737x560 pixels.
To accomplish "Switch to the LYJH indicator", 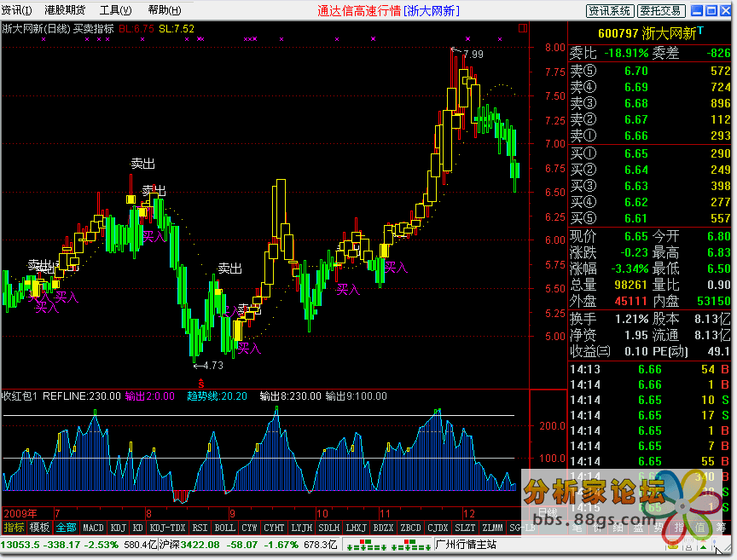I will tap(301, 528).
